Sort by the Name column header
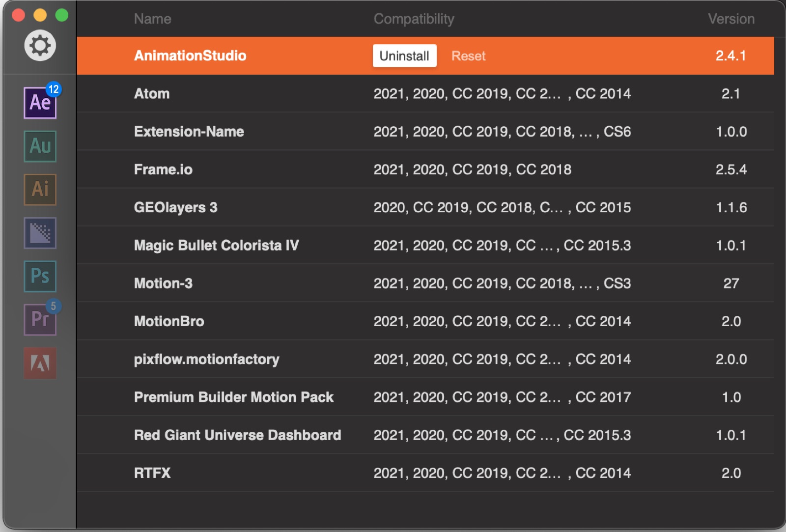The height and width of the screenshot is (532, 786). click(153, 19)
